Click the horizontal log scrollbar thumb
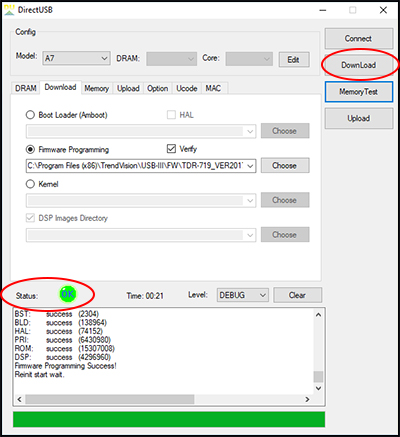400x437 pixels. click(x=110, y=399)
